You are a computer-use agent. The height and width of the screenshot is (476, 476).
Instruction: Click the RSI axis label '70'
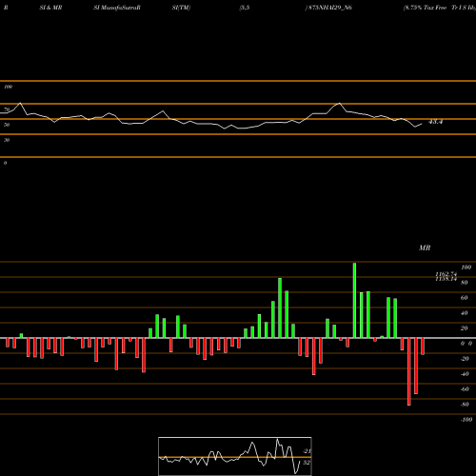[7, 109]
